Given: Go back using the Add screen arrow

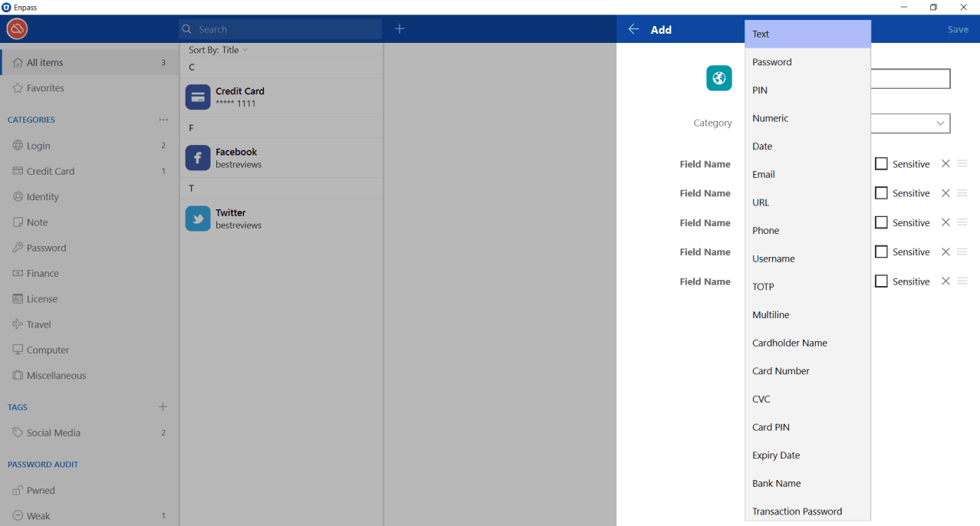Looking at the screenshot, I should point(633,29).
